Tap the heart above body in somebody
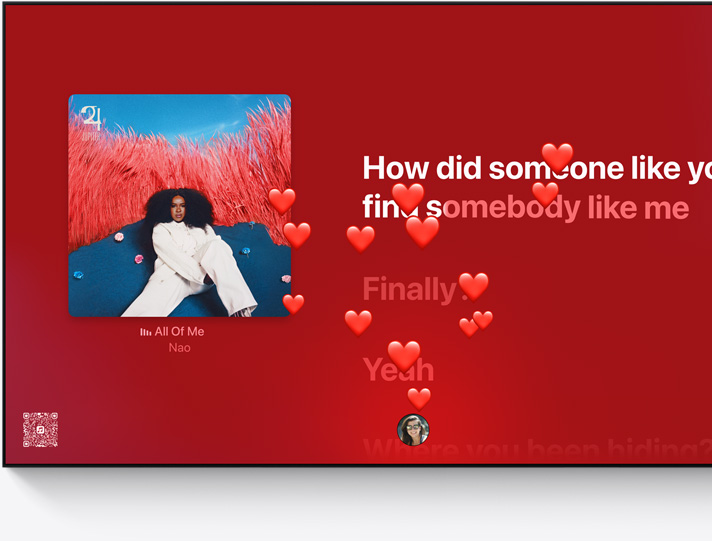This screenshot has width=712, height=541. click(x=545, y=194)
